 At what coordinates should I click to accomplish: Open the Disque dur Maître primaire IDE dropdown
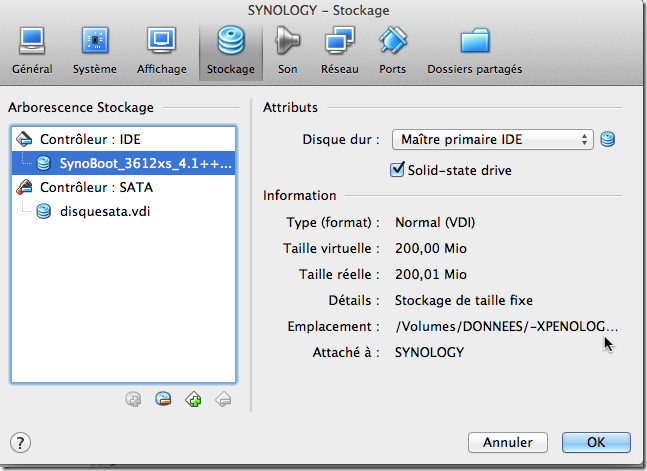492,140
